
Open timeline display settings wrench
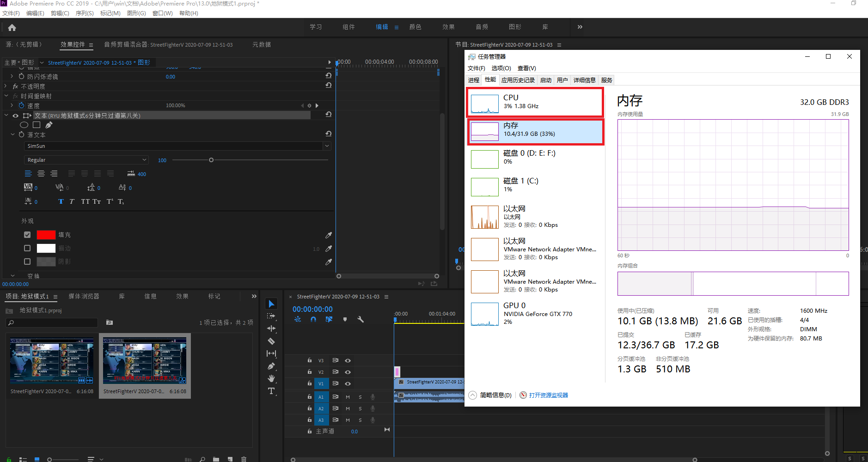(361, 319)
